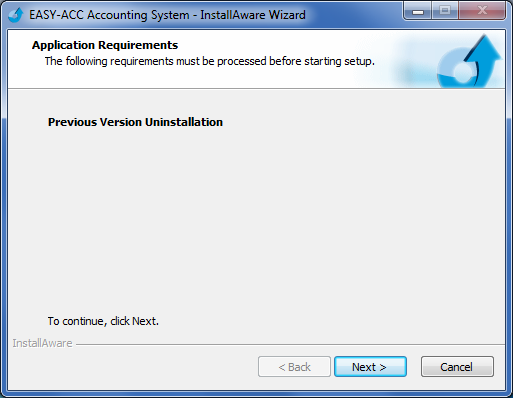Click the Next > button
Viewport: 513px width, 398px height.
[370, 367]
